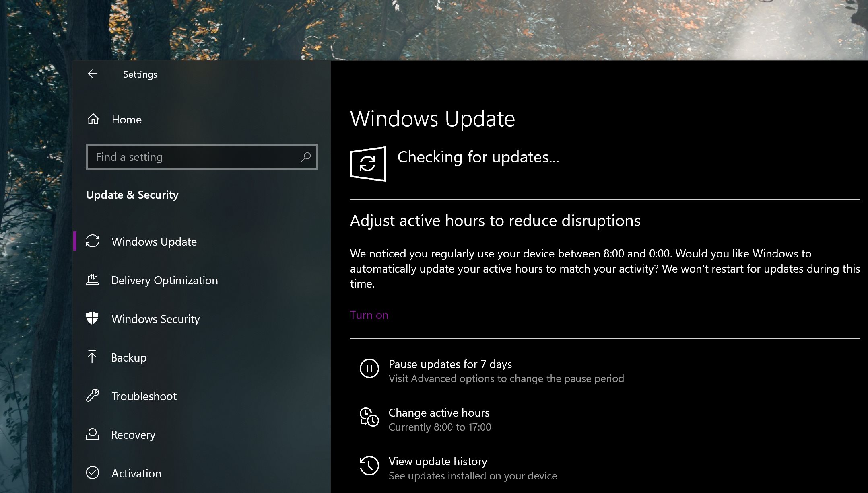The height and width of the screenshot is (493, 868).
Task: Click the Windows Update sync icon in sidebar
Action: coord(93,241)
